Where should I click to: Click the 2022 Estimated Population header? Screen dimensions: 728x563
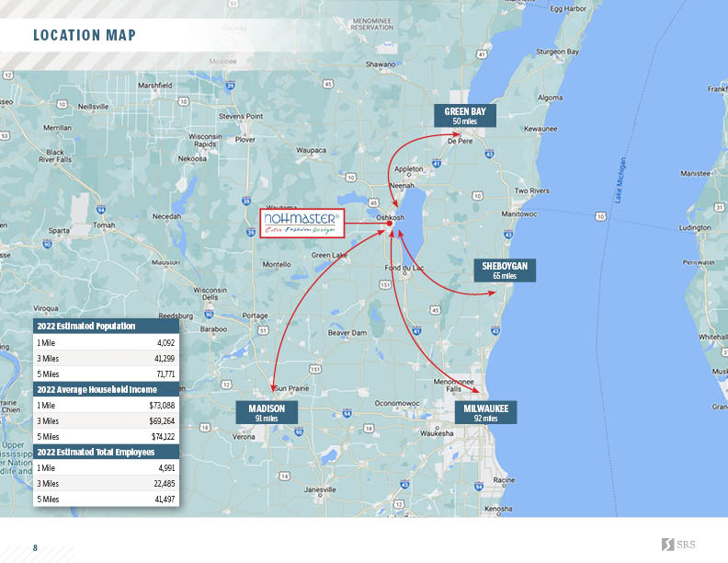[106, 326]
